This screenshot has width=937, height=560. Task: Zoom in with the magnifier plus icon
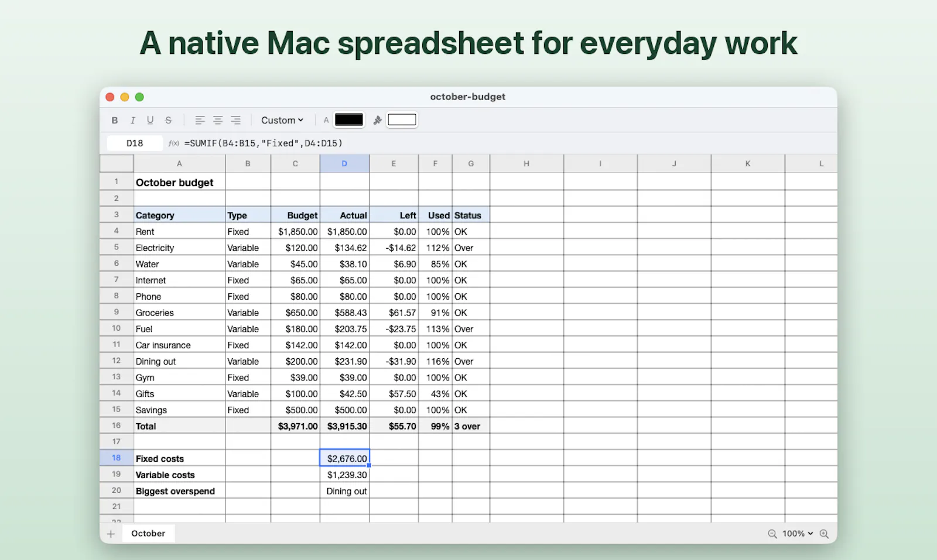(x=824, y=534)
